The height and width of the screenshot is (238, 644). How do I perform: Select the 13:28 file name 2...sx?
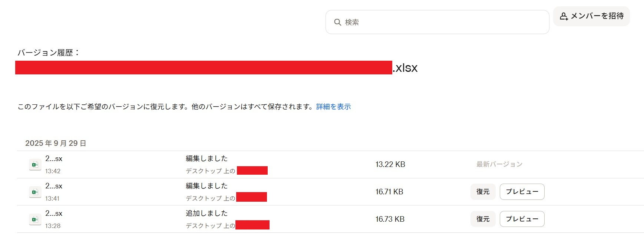(54, 214)
